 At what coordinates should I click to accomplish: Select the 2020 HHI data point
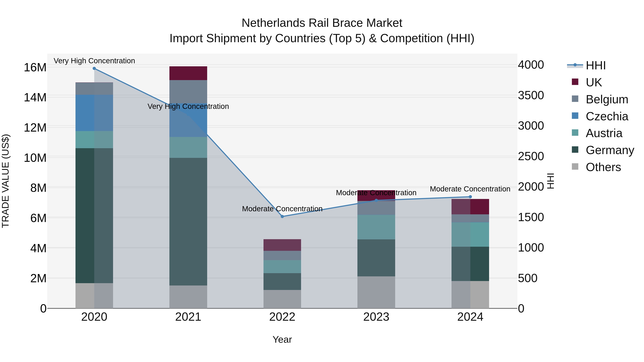click(x=94, y=68)
